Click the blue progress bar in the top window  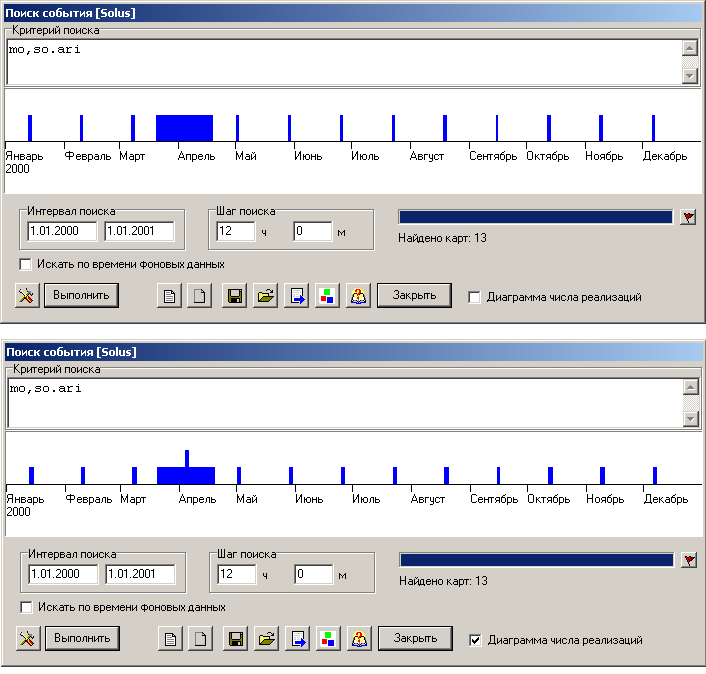(x=535, y=217)
